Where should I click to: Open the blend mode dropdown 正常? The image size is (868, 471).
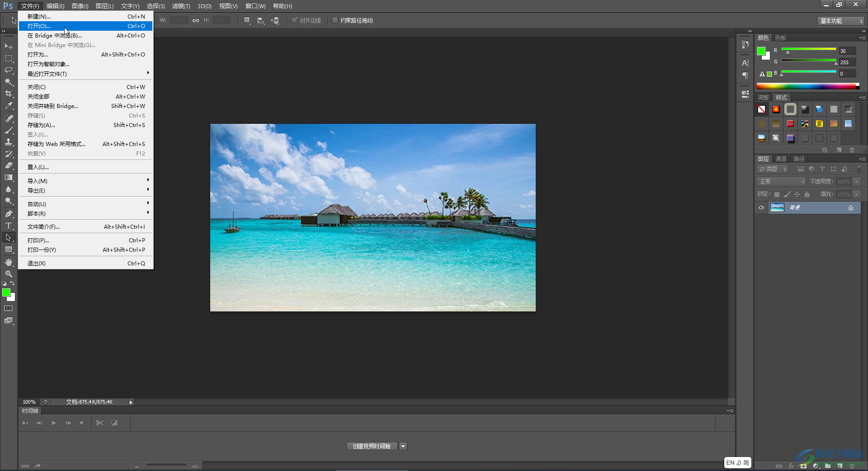781,181
